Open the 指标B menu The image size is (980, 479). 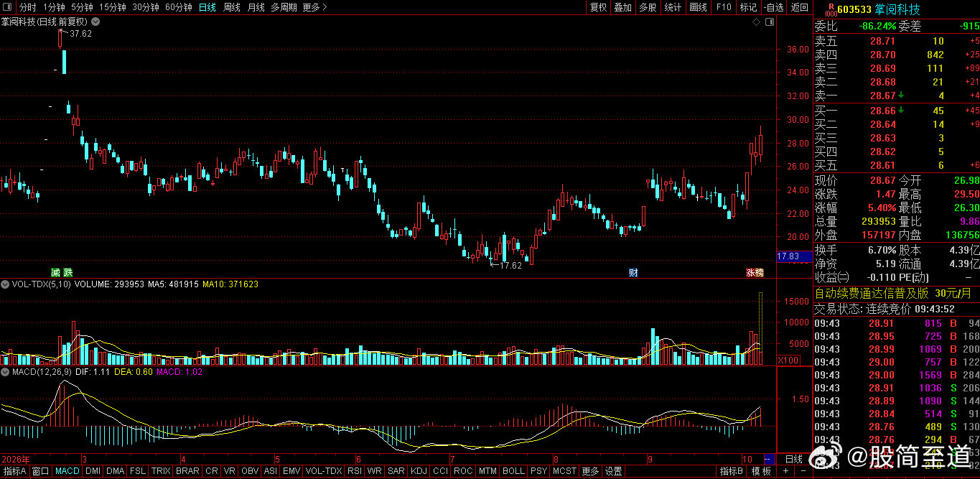[732, 471]
